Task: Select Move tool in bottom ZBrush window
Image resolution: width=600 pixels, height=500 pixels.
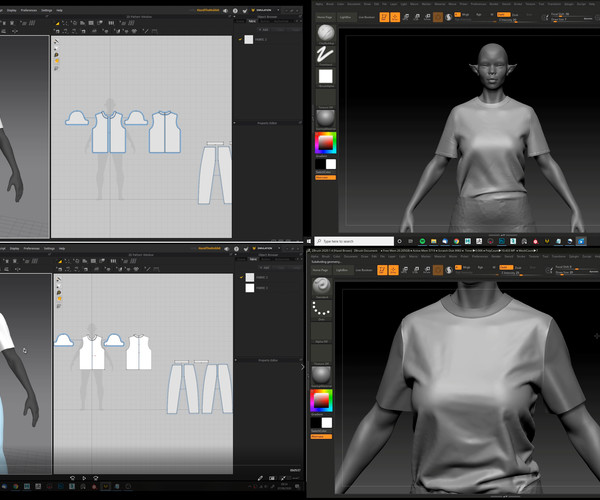Action: tap(404, 270)
